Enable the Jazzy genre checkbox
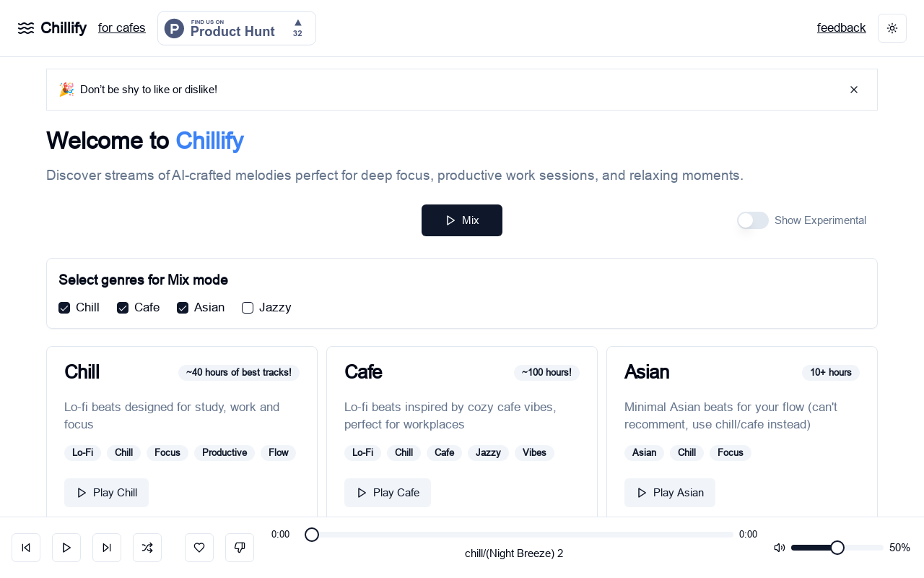 [x=248, y=308]
